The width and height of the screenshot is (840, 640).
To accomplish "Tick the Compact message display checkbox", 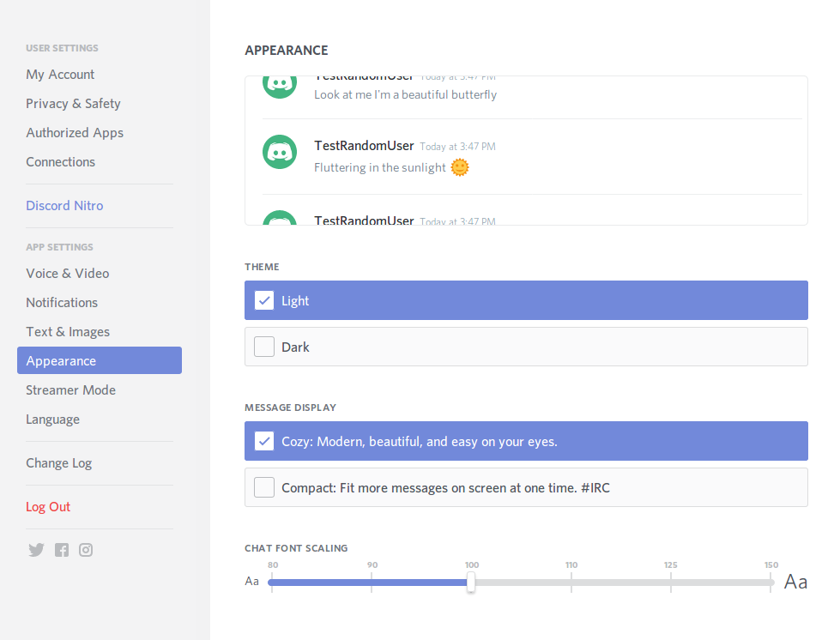I will click(264, 487).
